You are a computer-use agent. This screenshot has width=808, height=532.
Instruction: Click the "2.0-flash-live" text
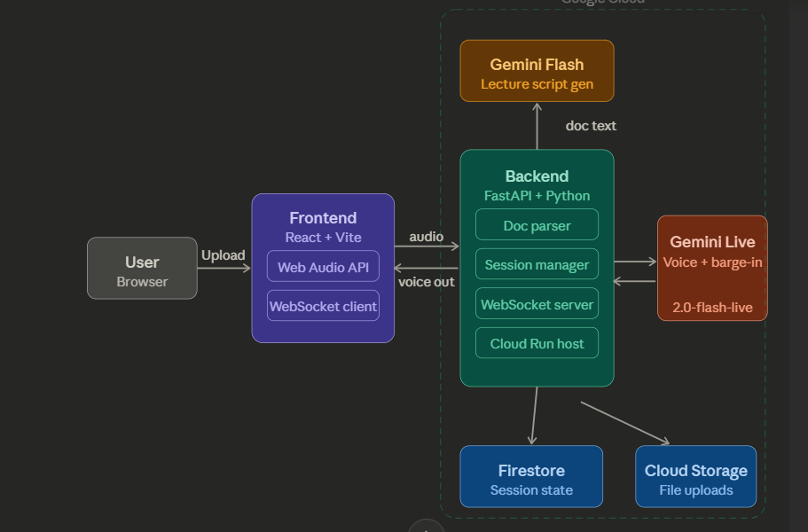click(x=713, y=308)
